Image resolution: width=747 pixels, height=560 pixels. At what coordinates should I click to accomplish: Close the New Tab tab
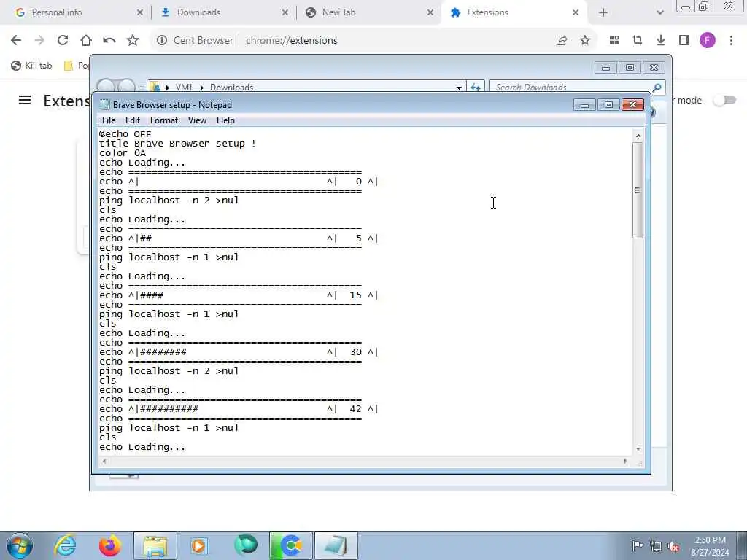pos(430,12)
